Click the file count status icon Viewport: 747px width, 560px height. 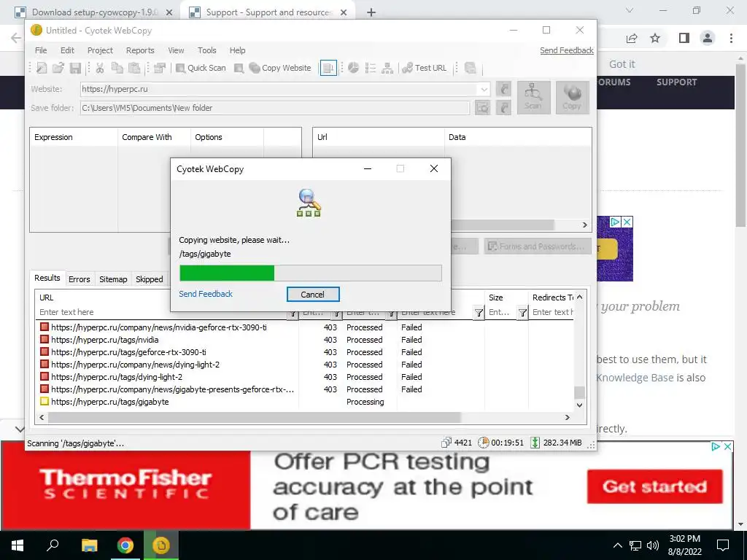click(x=446, y=443)
